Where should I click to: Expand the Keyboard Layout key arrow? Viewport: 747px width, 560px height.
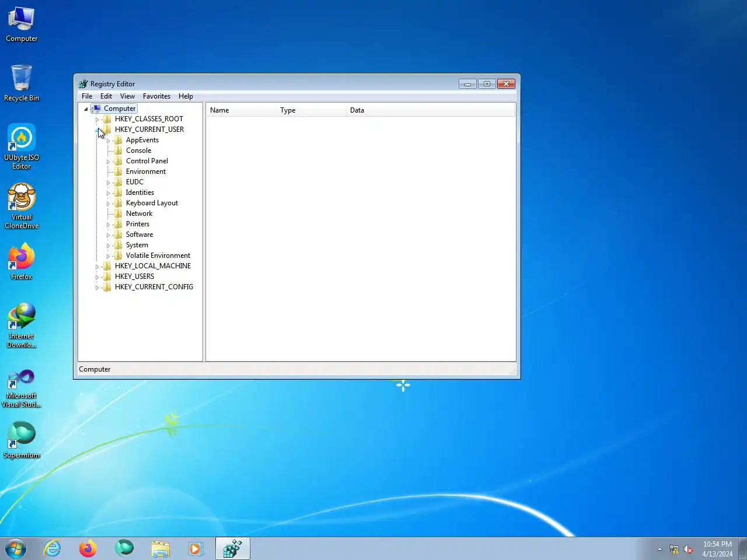(108, 203)
